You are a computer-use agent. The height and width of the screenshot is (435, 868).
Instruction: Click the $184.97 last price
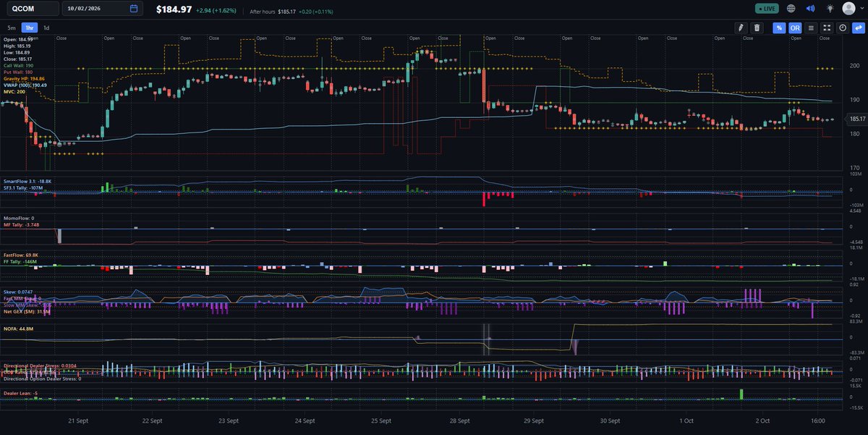click(174, 9)
